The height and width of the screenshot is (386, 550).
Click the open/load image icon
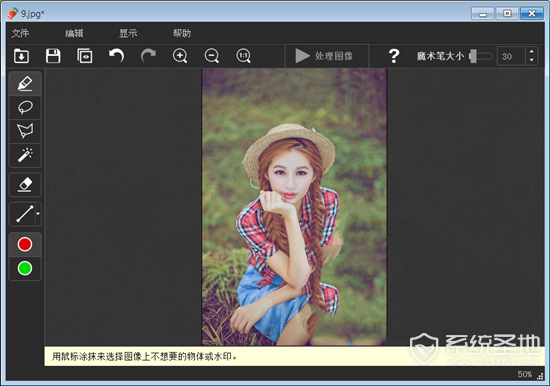21,56
